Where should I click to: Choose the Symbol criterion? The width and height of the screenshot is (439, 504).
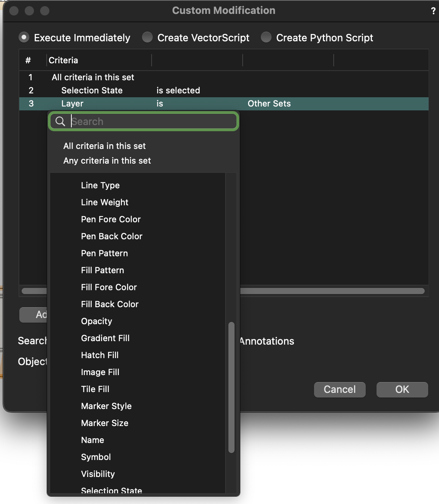[x=96, y=457]
